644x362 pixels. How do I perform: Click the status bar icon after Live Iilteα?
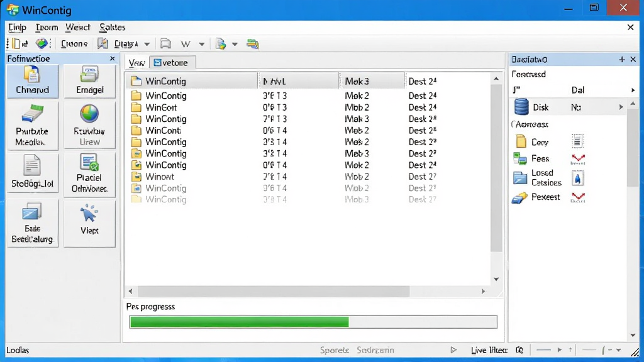[x=519, y=350]
